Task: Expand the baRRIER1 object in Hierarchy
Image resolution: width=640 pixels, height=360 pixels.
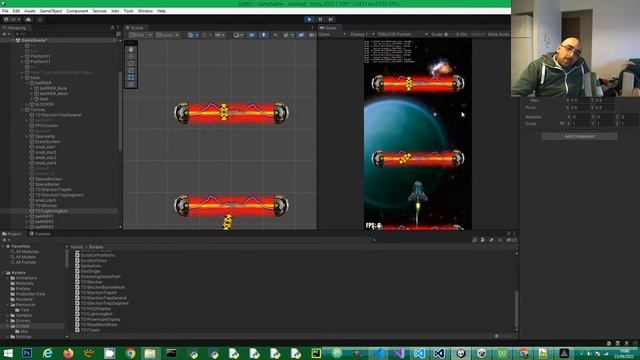Action: tap(27, 216)
